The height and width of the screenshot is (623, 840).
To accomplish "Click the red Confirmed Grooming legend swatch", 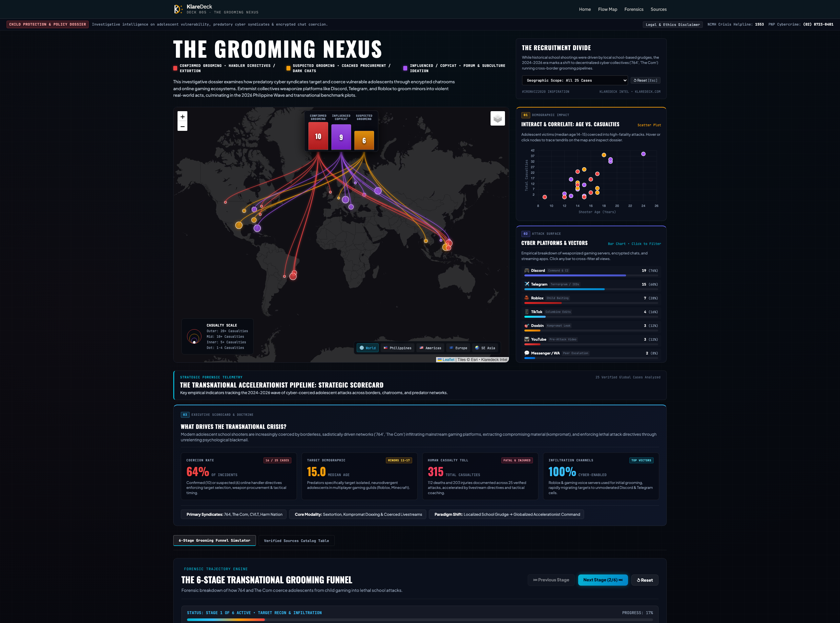I will (175, 68).
